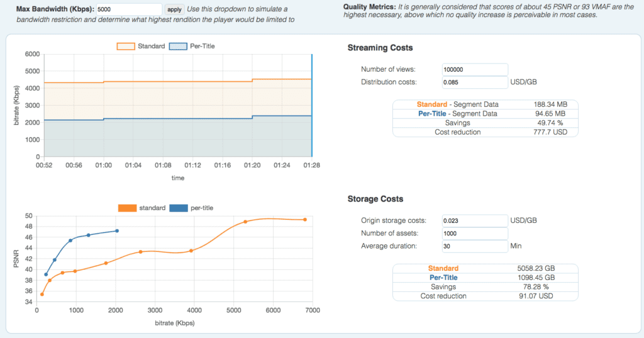644x338 pixels.
Task: Toggle the standard series in PSNR chart legend
Action: point(142,208)
